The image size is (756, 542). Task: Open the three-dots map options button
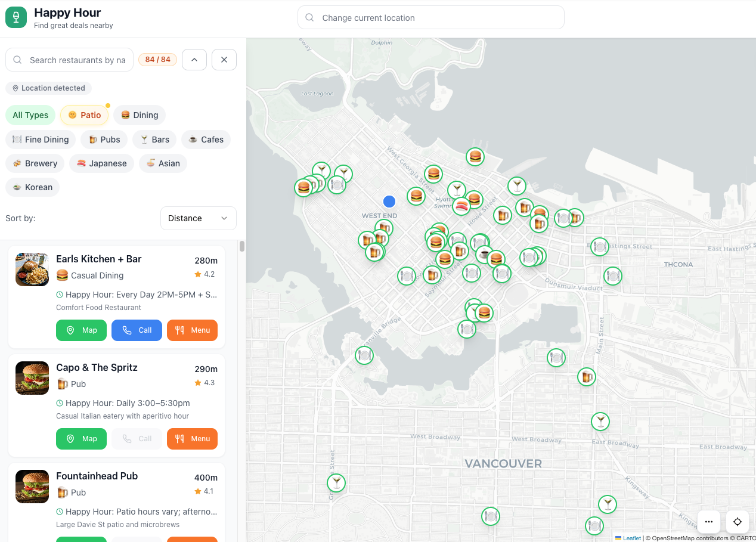click(x=708, y=522)
